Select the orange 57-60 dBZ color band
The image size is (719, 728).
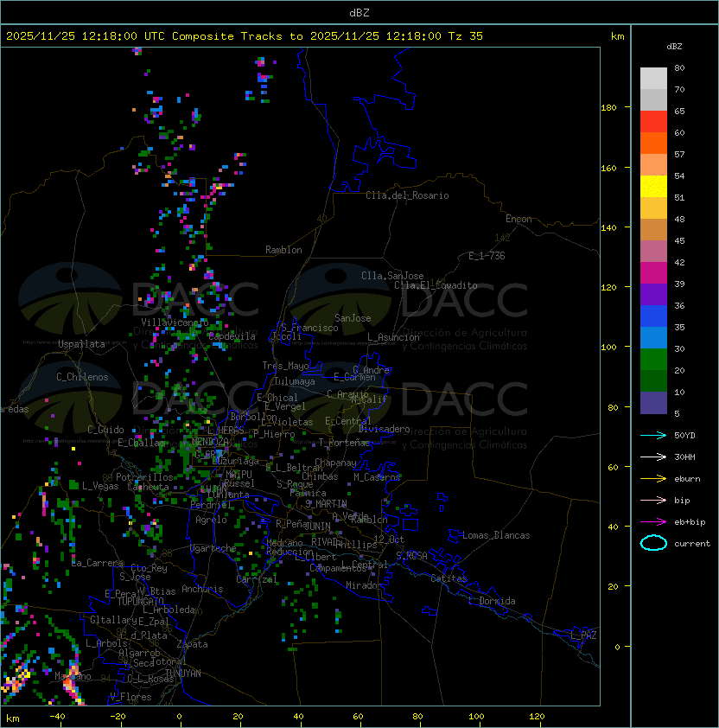tap(653, 144)
